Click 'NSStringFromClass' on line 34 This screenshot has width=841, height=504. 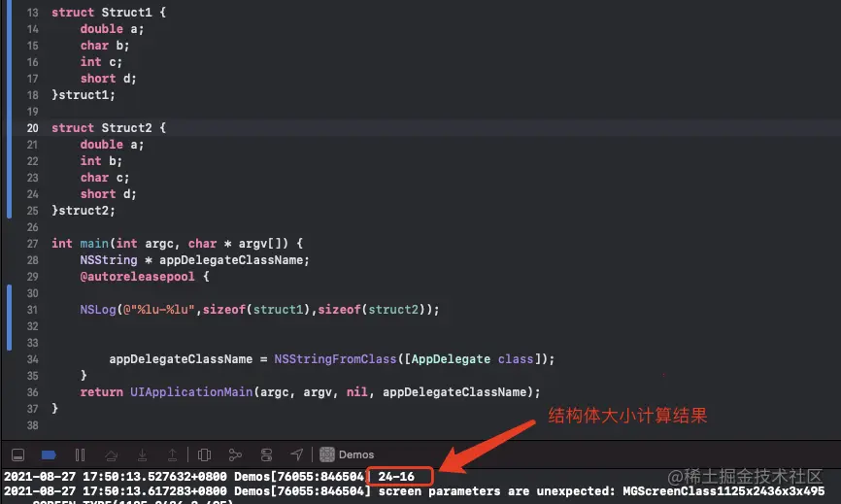pos(335,359)
